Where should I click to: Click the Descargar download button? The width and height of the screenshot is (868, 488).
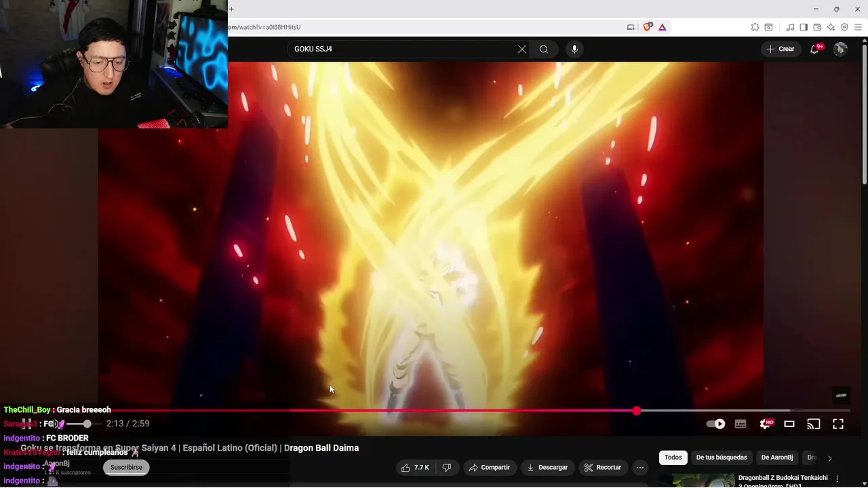(x=547, y=468)
